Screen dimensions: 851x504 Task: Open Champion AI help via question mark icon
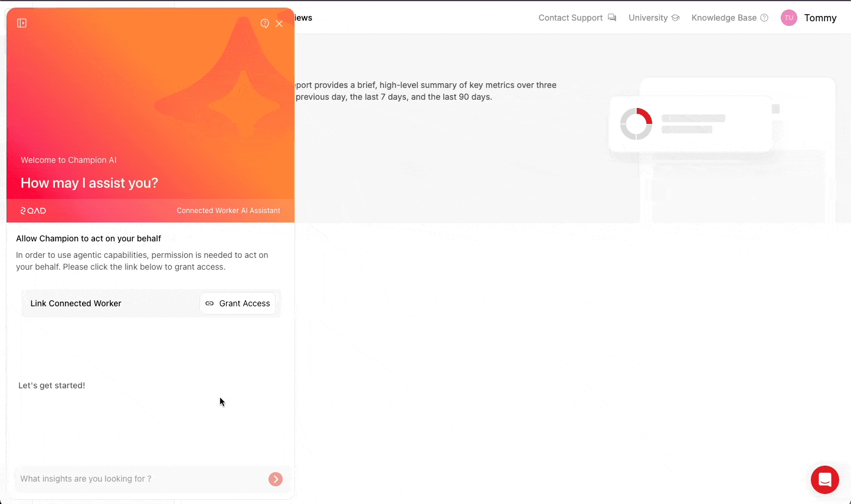(x=264, y=23)
